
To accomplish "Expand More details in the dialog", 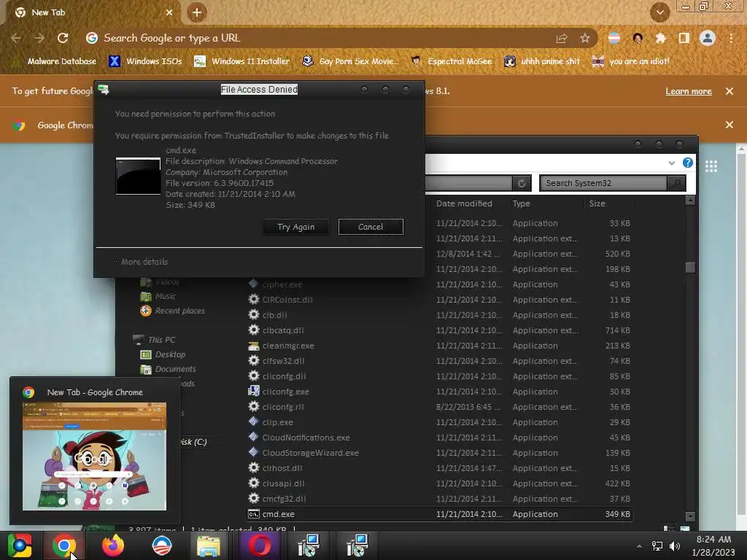I will 144,262.
